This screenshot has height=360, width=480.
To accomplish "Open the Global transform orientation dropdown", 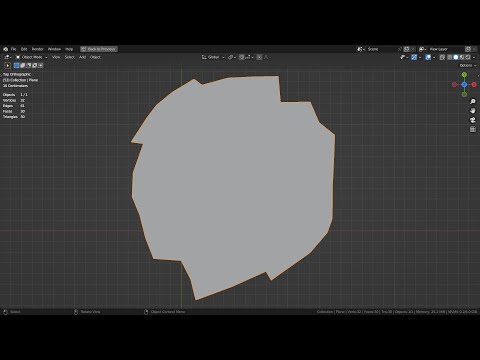I will pyautogui.click(x=213, y=57).
